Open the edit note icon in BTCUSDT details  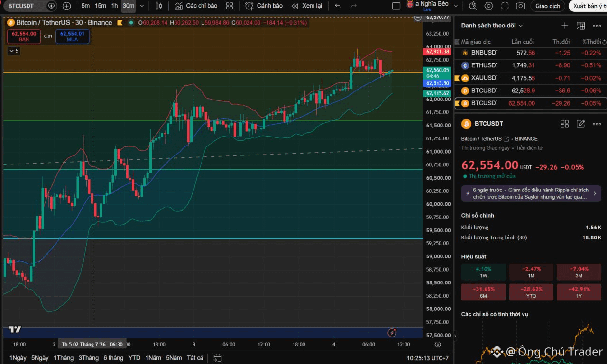(x=580, y=124)
